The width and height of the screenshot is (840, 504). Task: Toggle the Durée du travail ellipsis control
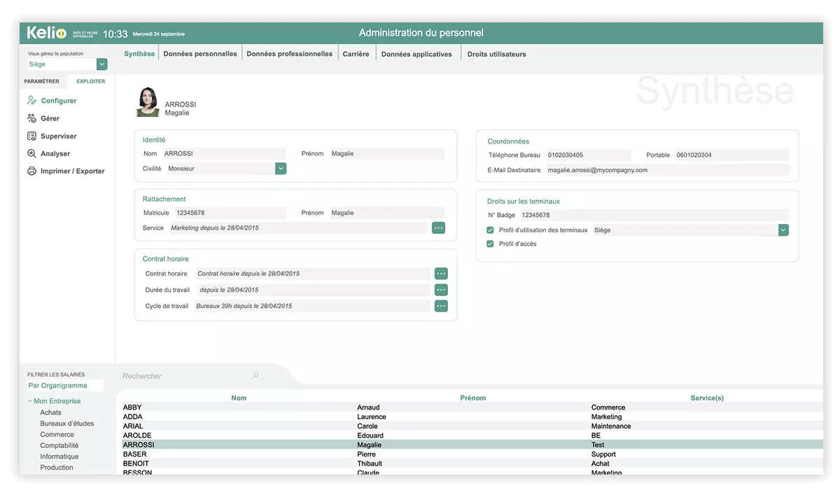[x=440, y=289]
